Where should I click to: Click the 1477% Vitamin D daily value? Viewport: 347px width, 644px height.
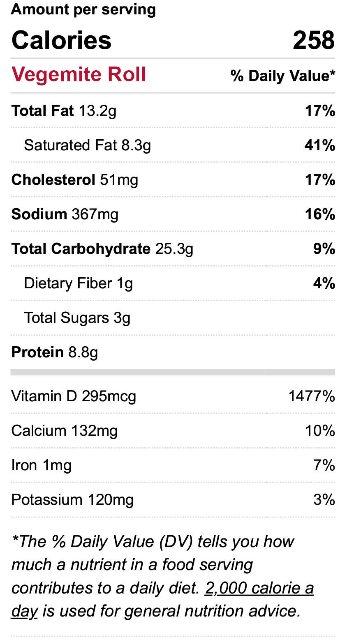pyautogui.click(x=311, y=396)
